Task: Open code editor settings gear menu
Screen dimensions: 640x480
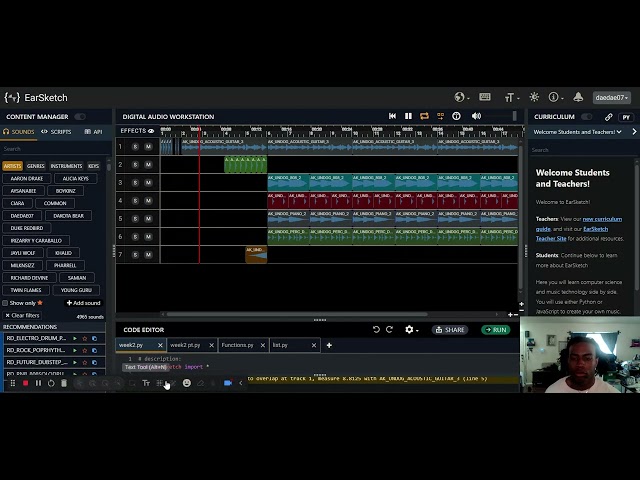Action: pos(411,330)
